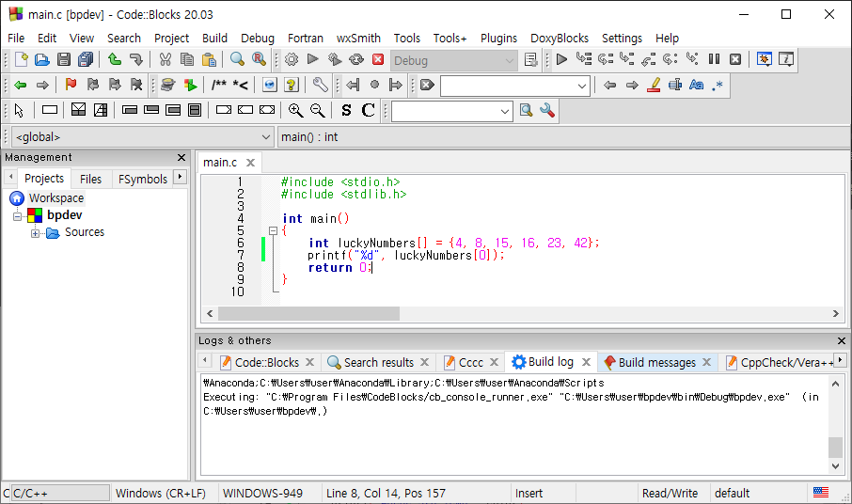Viewport: 852px width, 504px height.
Task: Open the search text combo box dropdown
Action: (582, 86)
